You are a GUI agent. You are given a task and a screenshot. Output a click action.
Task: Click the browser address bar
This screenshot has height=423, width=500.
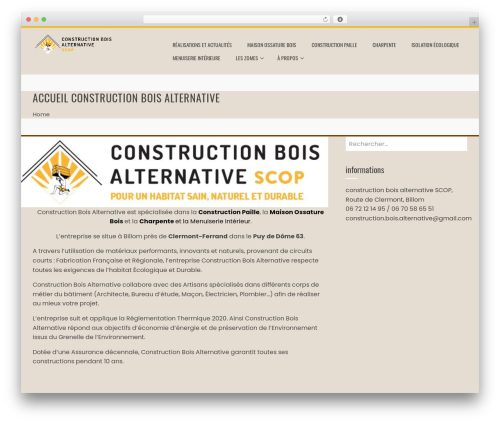click(236, 20)
